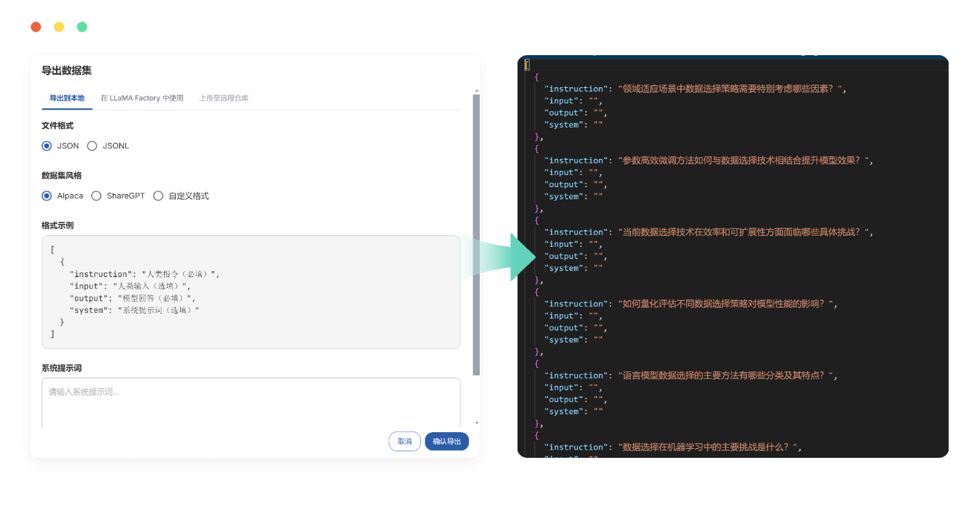Image resolution: width=980 pixels, height=513 pixels.
Task: Select the JSON file format option
Action: pos(47,146)
